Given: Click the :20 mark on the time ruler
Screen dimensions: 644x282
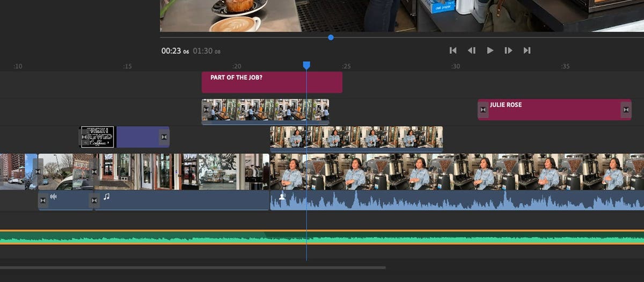Looking at the screenshot, I should [237, 67].
